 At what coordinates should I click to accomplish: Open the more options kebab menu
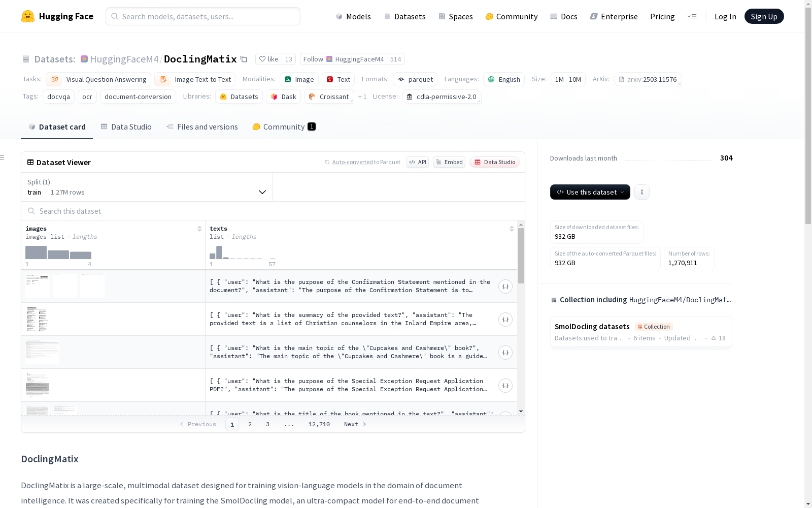[642, 192]
